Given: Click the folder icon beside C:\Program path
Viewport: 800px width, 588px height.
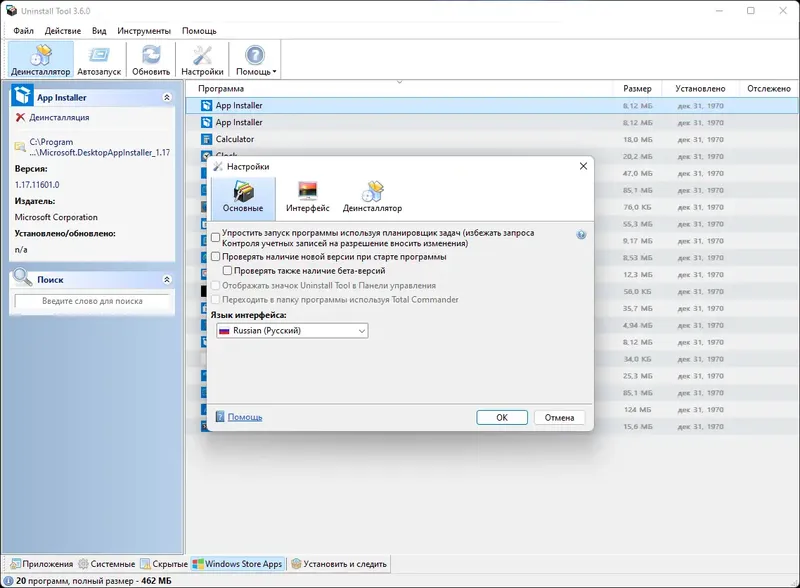Looking at the screenshot, I should [20, 147].
